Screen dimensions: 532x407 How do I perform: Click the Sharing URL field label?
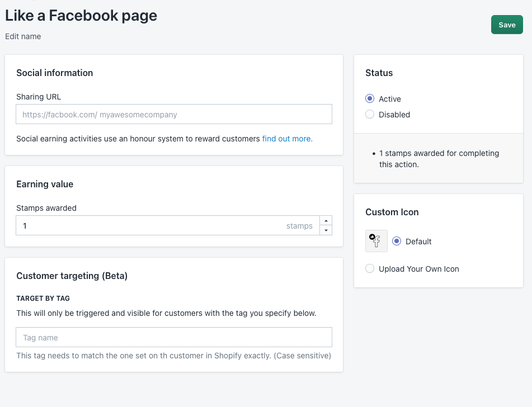[39, 97]
